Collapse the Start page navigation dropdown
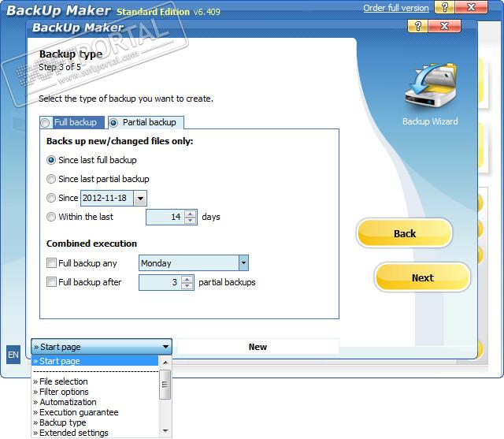 (x=165, y=347)
